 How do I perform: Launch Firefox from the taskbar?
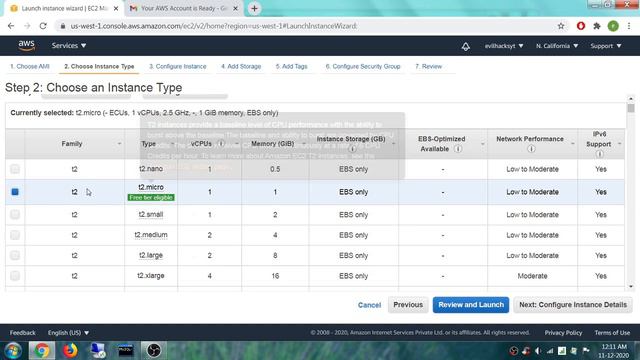tap(70, 351)
